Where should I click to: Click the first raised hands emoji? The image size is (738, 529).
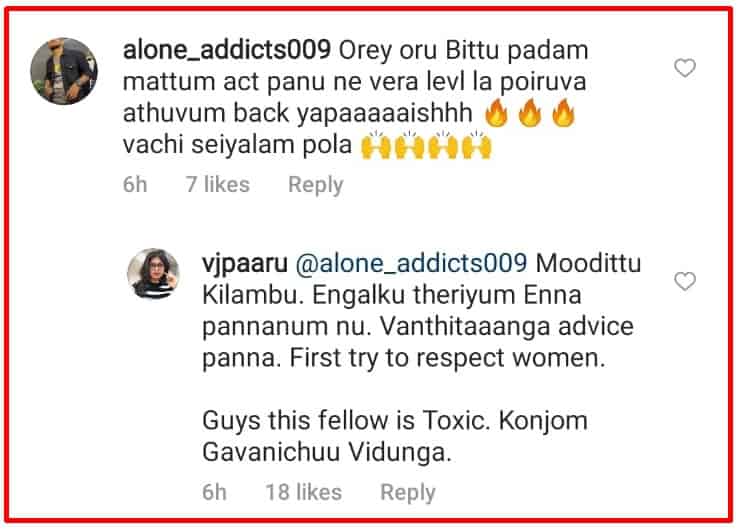pyautogui.click(x=375, y=145)
